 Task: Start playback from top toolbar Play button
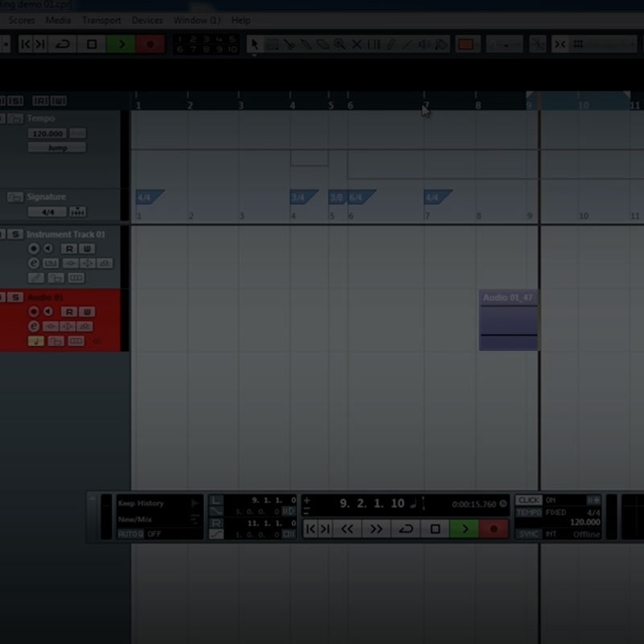click(x=121, y=44)
